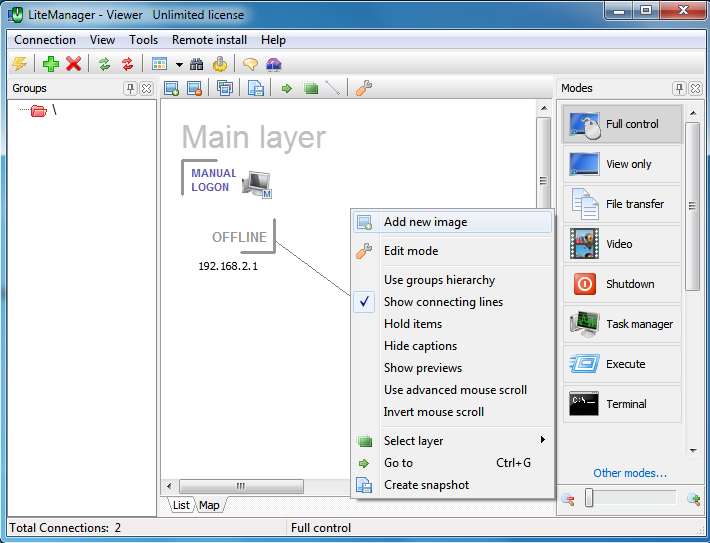Open the Remote install menu

(x=209, y=40)
